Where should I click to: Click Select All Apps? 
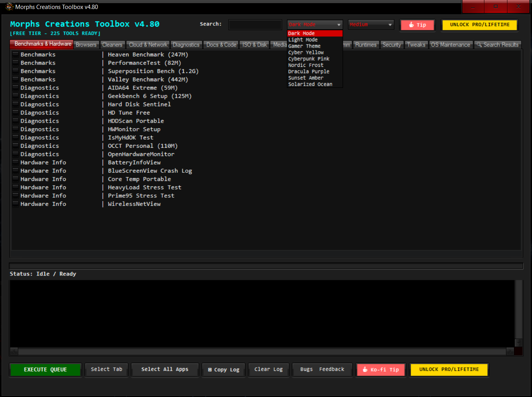coord(165,369)
